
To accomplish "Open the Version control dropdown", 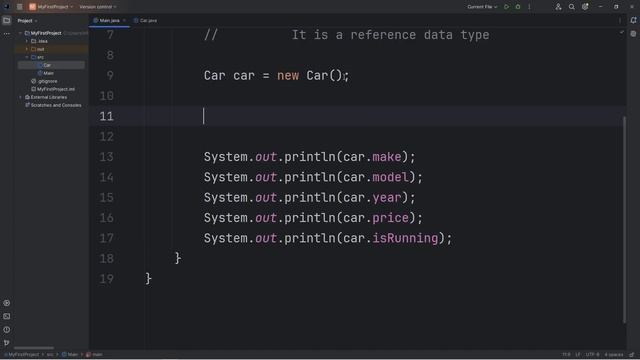I will pos(98,7).
